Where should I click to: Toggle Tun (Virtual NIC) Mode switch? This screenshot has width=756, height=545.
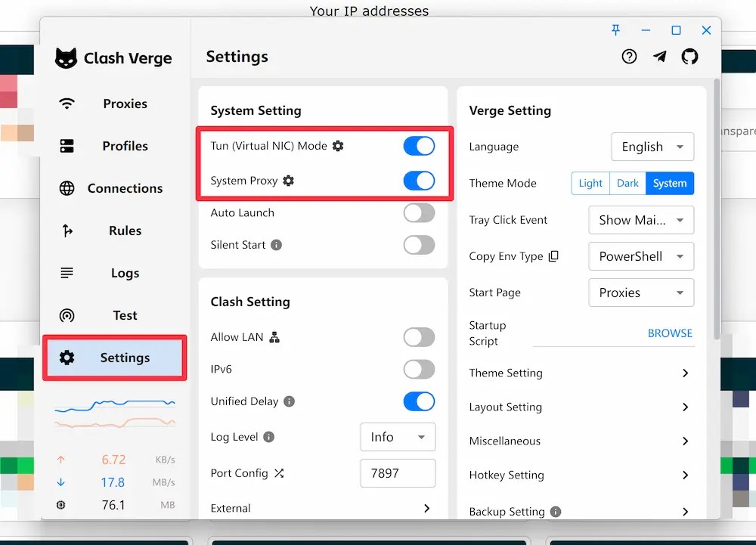(x=419, y=146)
